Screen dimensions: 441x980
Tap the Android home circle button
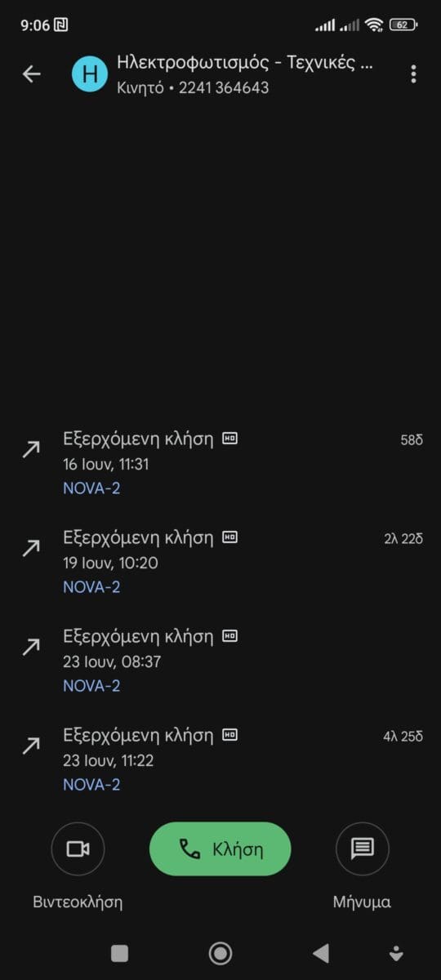tap(220, 953)
